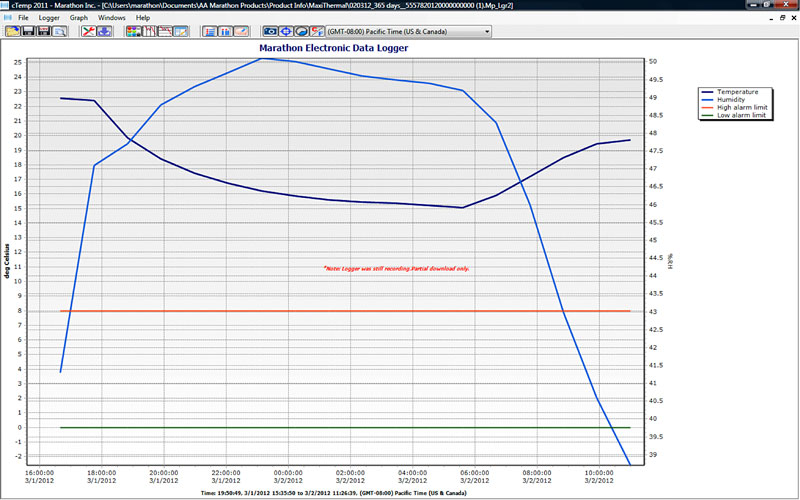Image resolution: width=800 pixels, height=500 pixels.
Task: Toggle the Humidity series in legend
Action: (x=735, y=100)
